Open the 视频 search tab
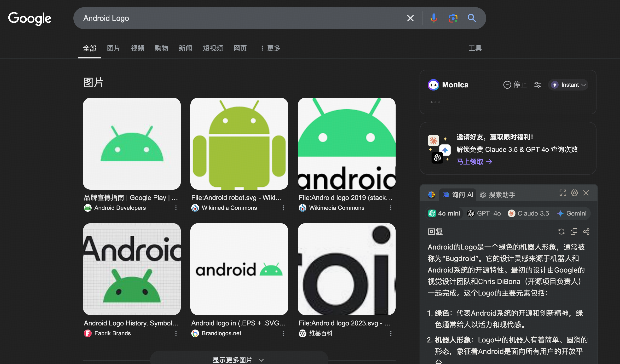Screen dimensions: 620x364 [138, 48]
